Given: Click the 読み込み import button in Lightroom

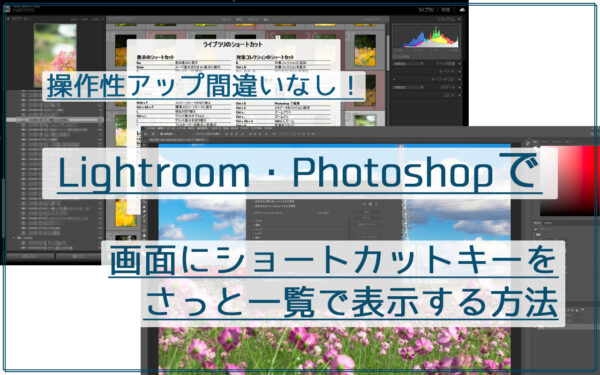Looking at the screenshot, I should [x=30, y=256].
